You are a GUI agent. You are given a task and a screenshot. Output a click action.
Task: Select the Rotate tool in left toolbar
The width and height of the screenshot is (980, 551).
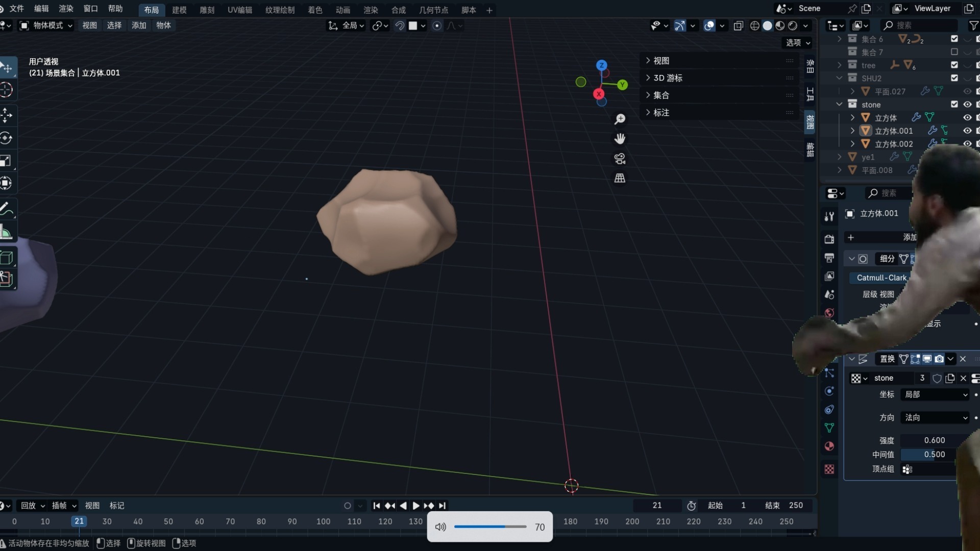point(6,138)
